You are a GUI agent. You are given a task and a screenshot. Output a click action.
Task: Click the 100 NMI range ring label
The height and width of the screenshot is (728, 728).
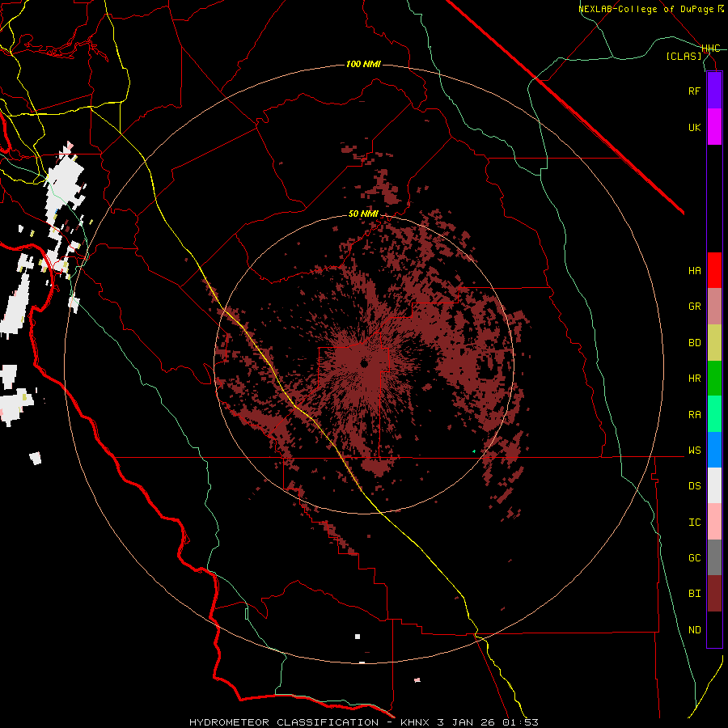(x=363, y=64)
